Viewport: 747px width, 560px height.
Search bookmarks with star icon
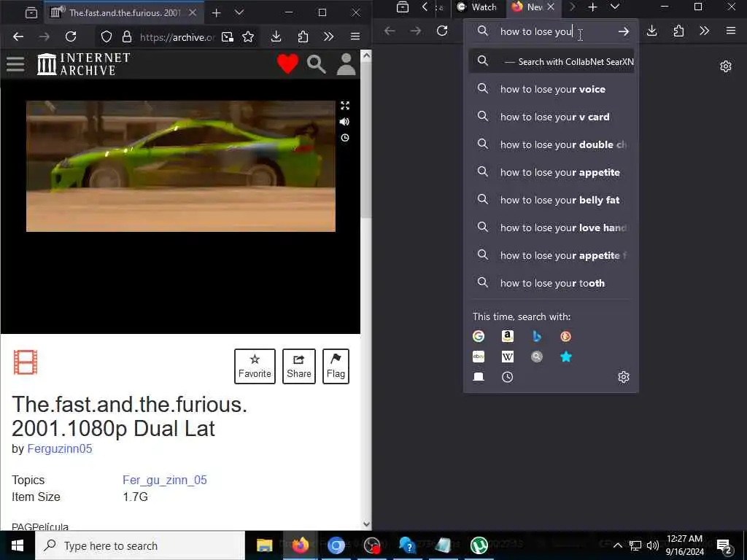point(565,357)
